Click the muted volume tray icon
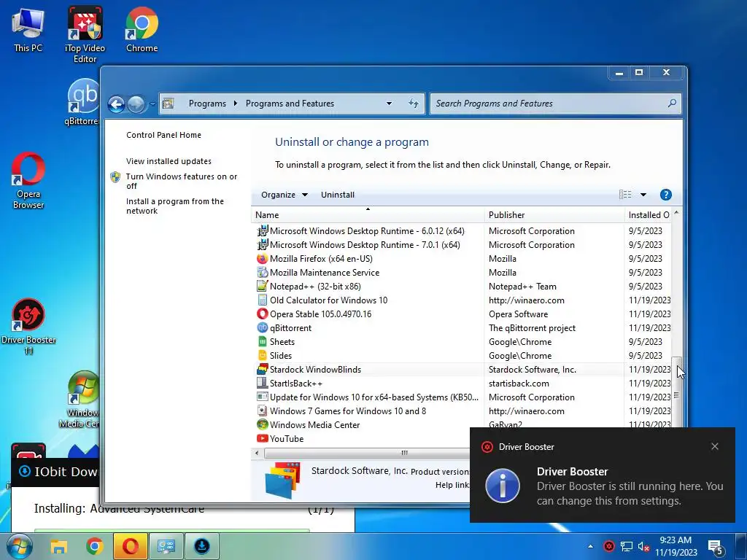This screenshot has width=747, height=560. click(x=643, y=546)
